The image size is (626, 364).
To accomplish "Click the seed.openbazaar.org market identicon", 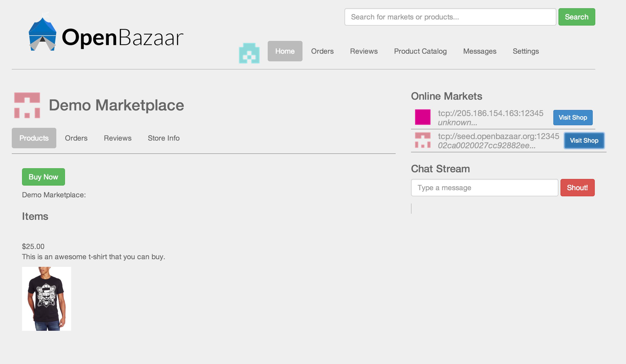I will pos(423,140).
